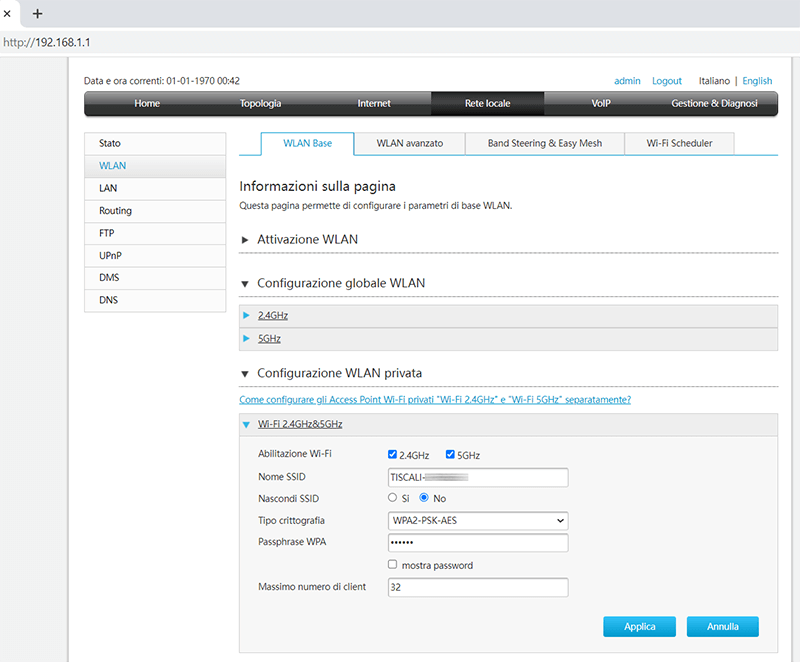Viewport: 800px width, 662px height.
Task: Click the Logout link
Action: [x=666, y=81]
